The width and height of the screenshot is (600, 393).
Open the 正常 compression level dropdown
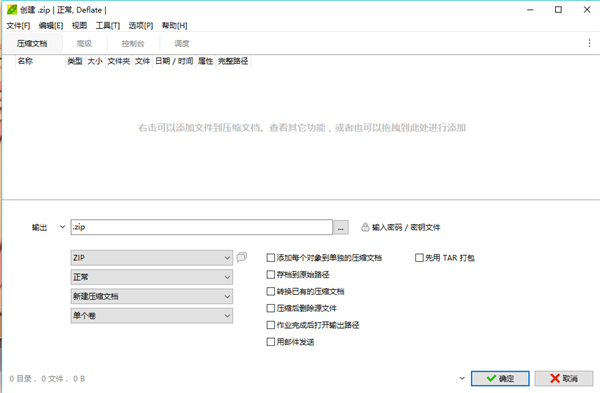152,277
